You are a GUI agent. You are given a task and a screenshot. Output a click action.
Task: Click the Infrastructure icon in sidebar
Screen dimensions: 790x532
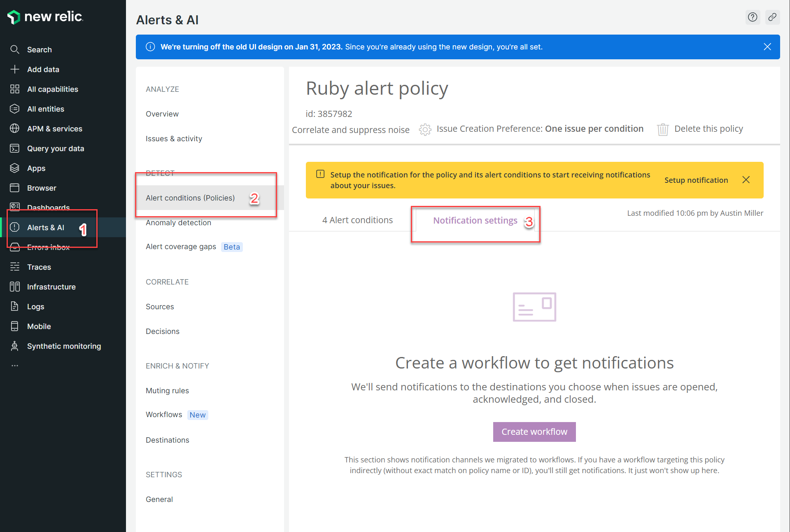[x=15, y=287]
